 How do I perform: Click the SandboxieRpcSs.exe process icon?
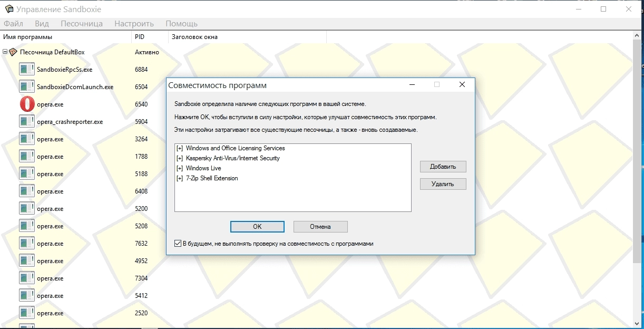(x=27, y=69)
